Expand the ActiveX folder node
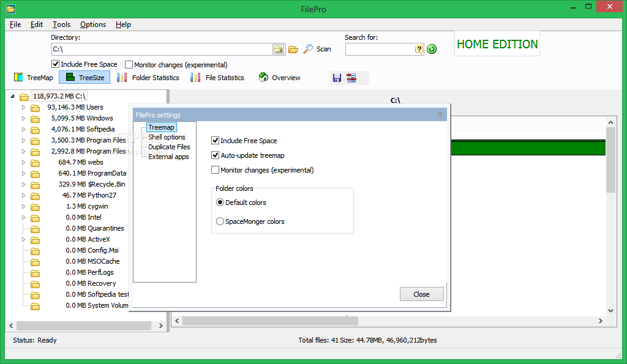 click(23, 239)
